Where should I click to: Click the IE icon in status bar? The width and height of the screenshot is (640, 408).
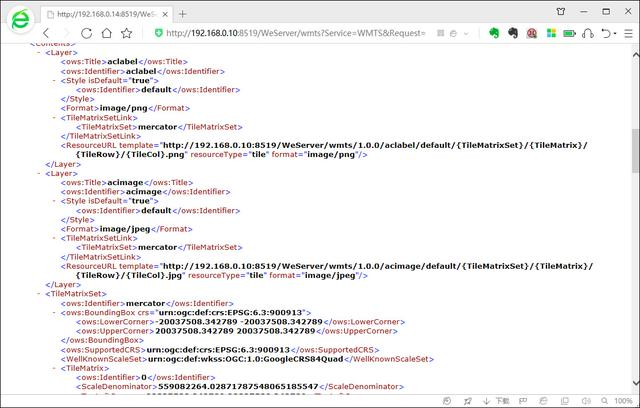(x=543, y=401)
